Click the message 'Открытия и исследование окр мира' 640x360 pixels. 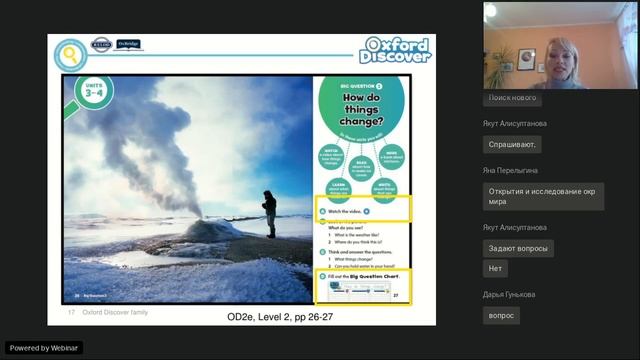click(543, 196)
